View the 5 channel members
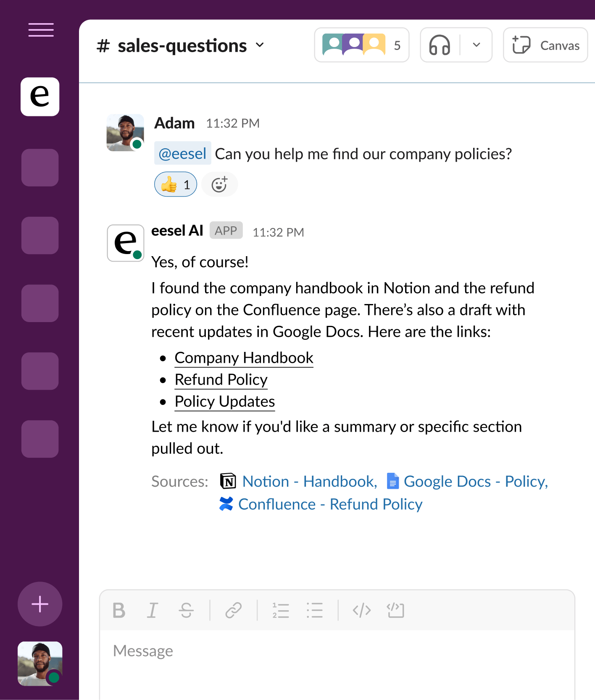Image resolution: width=595 pixels, height=700 pixels. pyautogui.click(x=362, y=45)
